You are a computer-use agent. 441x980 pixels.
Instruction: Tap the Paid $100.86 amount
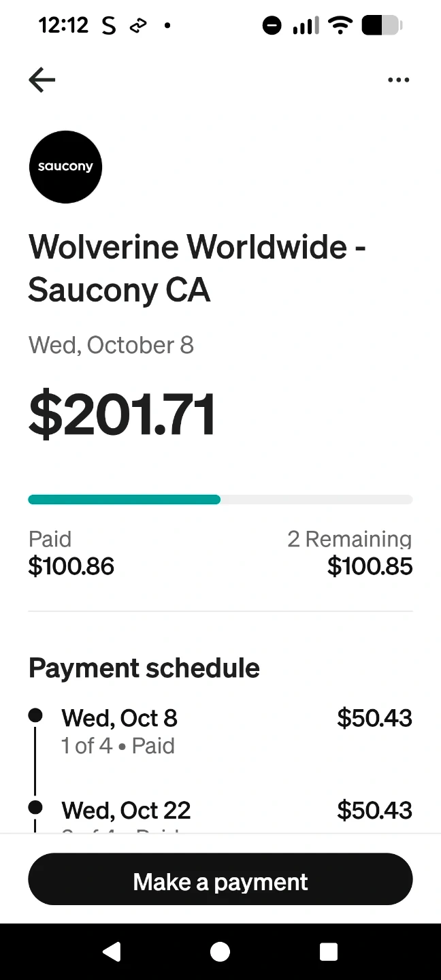[x=71, y=566]
